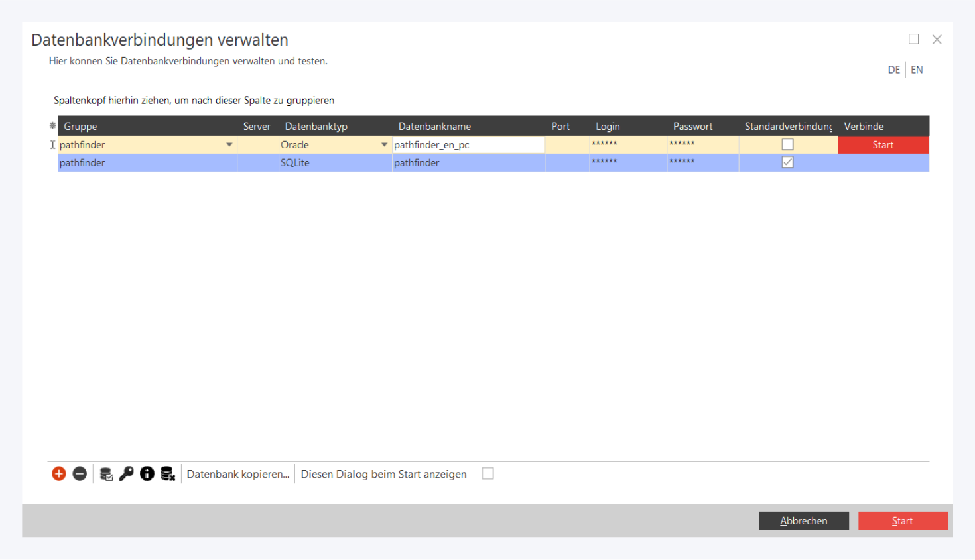Switch language to EN
Screen dimensions: 975x560
917,69
